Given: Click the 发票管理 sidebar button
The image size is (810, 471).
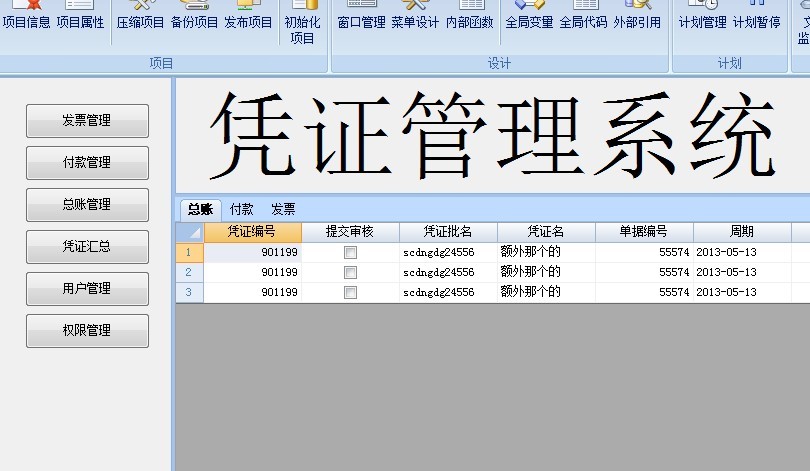Looking at the screenshot, I should (87, 121).
